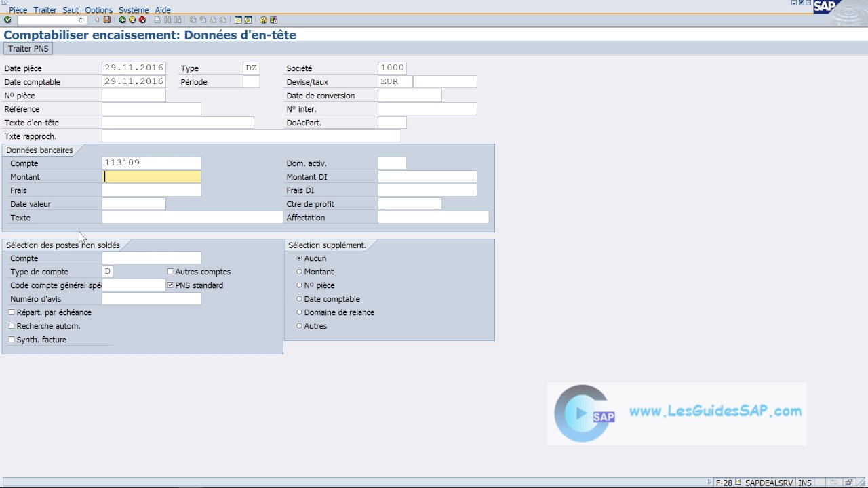Image resolution: width=868 pixels, height=488 pixels.
Task: Click the Référence input field
Action: coord(151,109)
